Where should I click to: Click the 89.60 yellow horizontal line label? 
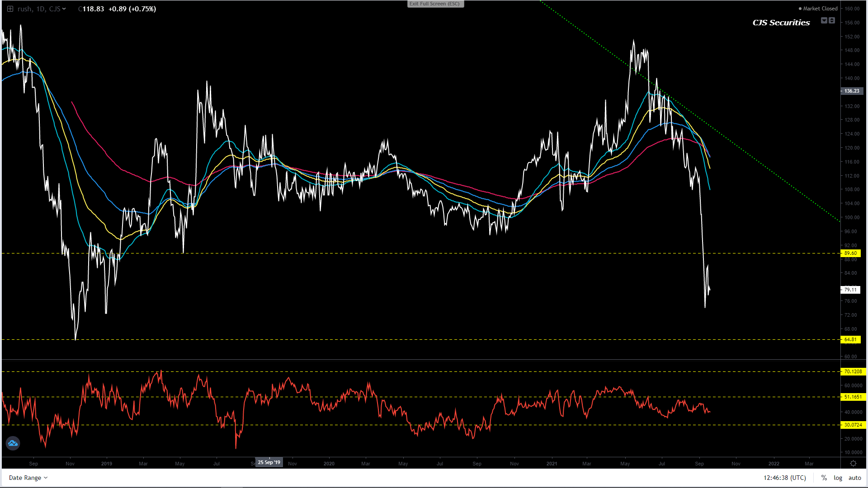pyautogui.click(x=850, y=253)
